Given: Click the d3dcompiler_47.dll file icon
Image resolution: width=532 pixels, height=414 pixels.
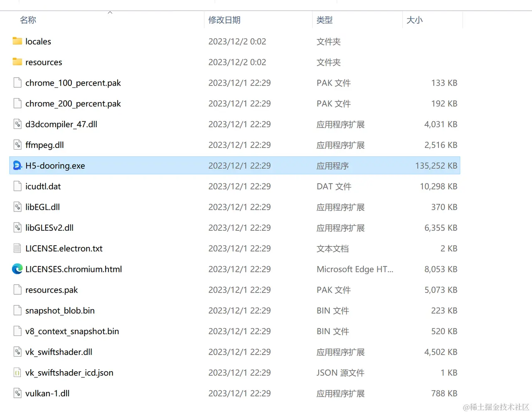Looking at the screenshot, I should (x=17, y=124).
